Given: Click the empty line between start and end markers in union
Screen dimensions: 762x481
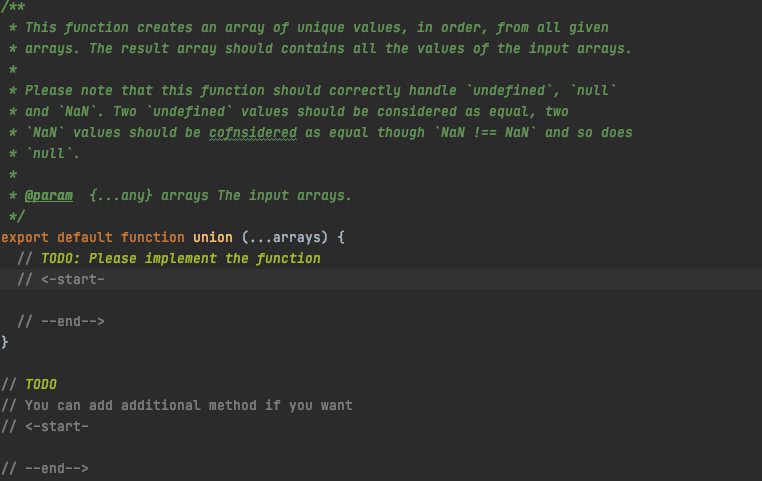Looking at the screenshot, I should coord(381,300).
